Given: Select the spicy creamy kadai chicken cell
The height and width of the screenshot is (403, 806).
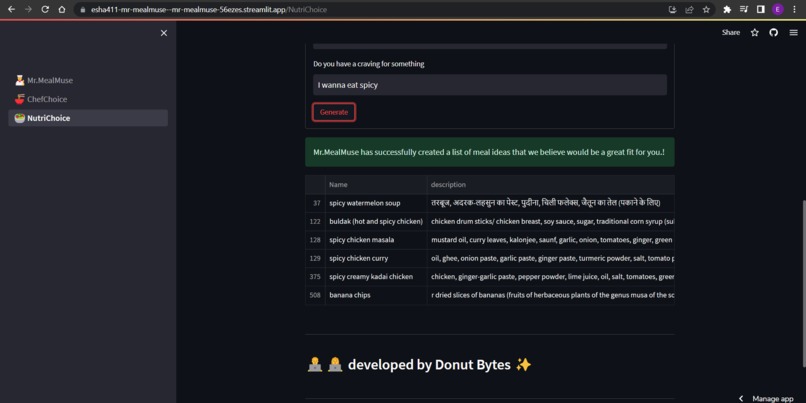Looking at the screenshot, I should pyautogui.click(x=376, y=277).
